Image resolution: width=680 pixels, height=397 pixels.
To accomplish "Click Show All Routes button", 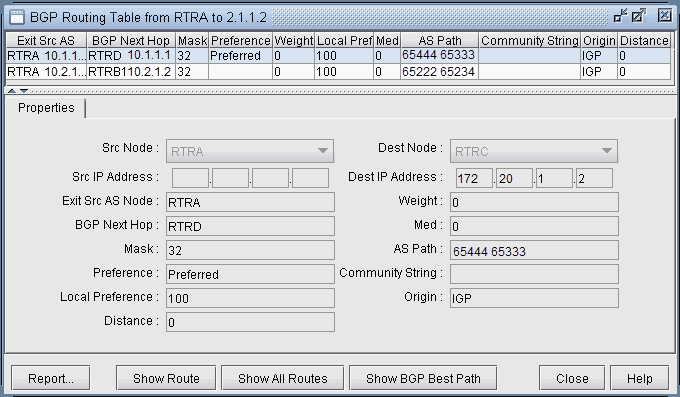I will coord(282,378).
